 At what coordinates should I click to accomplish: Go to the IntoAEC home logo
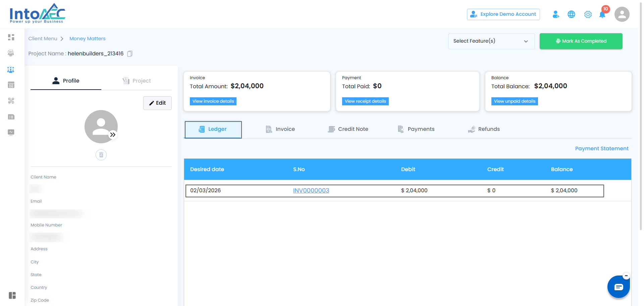[37, 14]
